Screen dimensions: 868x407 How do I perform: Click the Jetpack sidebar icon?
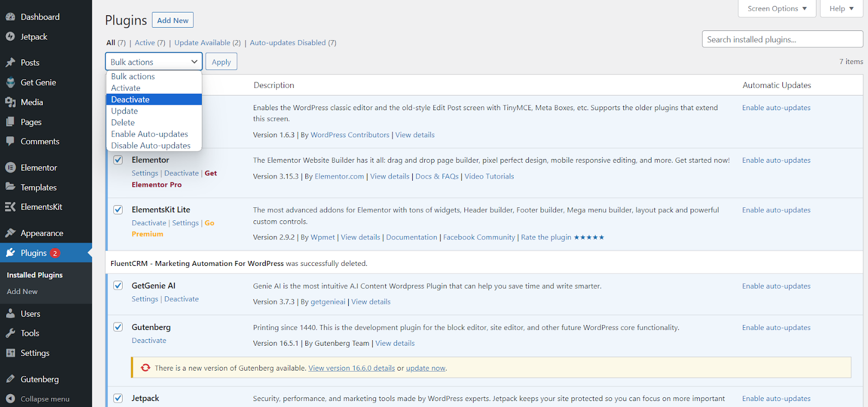tap(10, 36)
